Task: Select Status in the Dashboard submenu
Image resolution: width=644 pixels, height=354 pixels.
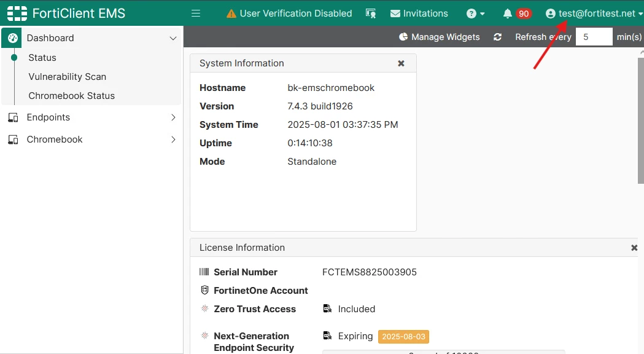Action: tap(42, 58)
